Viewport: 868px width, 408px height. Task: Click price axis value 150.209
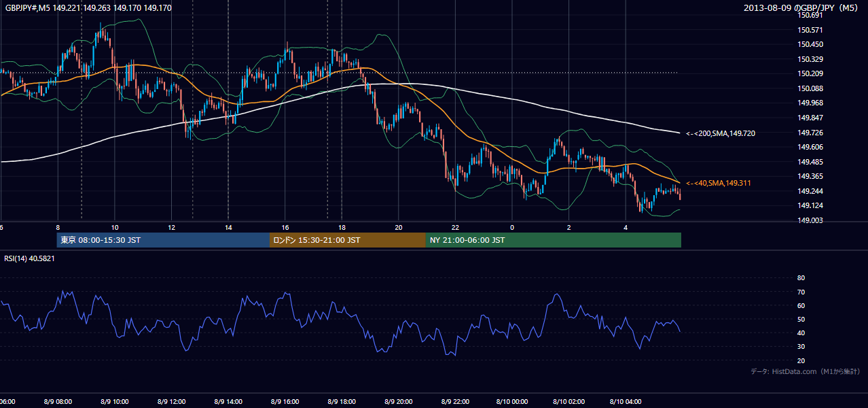[810, 73]
